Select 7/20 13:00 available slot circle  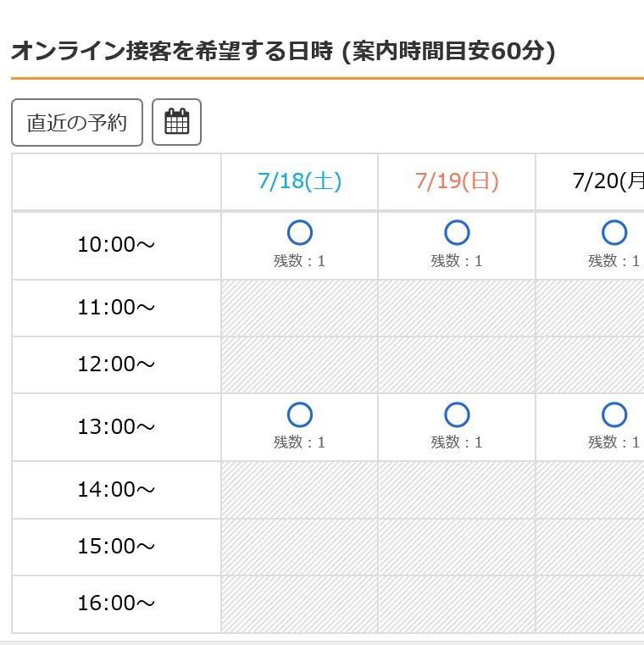(613, 414)
